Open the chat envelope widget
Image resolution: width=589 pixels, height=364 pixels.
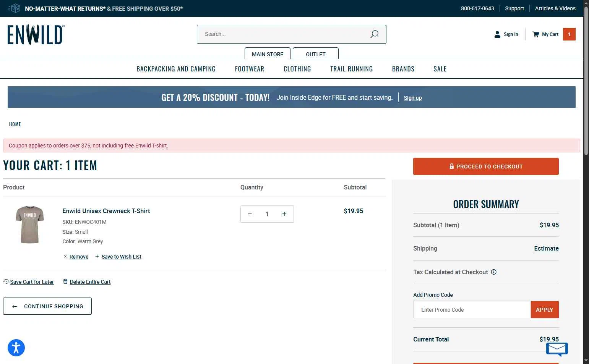557,349
